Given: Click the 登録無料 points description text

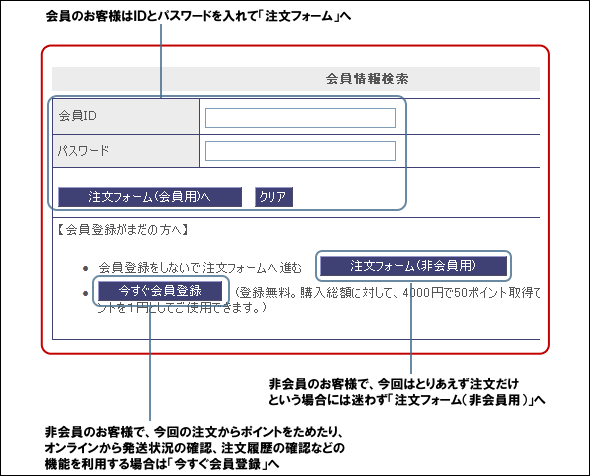Looking at the screenshot, I should pyautogui.click(x=319, y=300).
